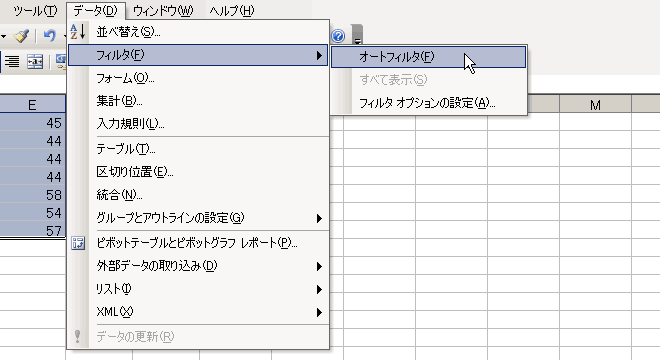Viewport: 660px width, 360px height.
Task: Click cell containing 58 in column E
Action: pyautogui.click(x=32, y=195)
